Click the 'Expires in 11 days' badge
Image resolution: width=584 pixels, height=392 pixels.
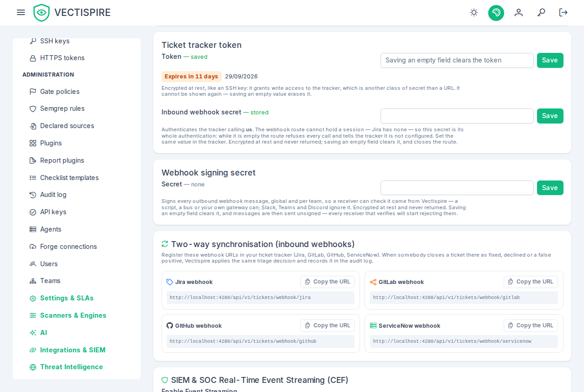(x=192, y=77)
